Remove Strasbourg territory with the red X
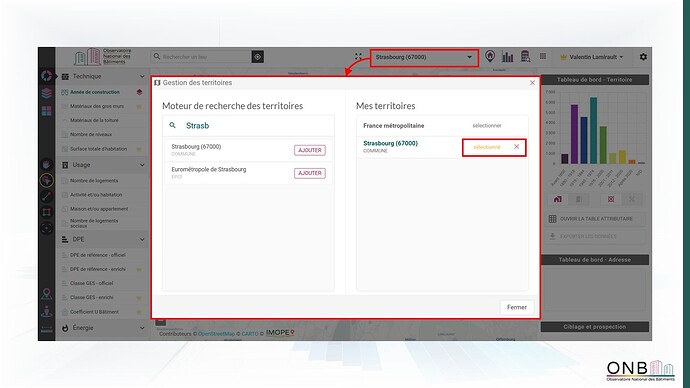The width and height of the screenshot is (690, 388). [x=517, y=147]
